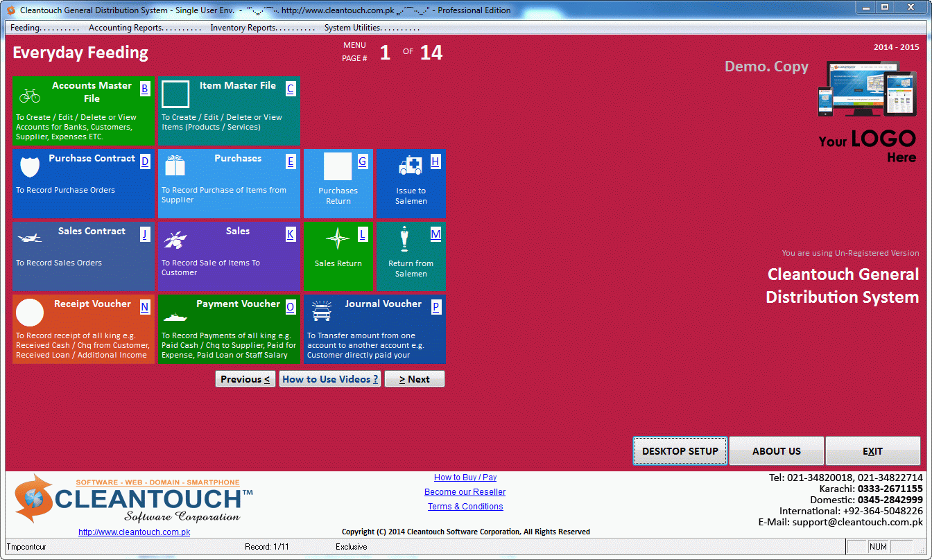This screenshot has height=560, width=932.
Task: Click the 'Exclusive' status bar text
Action: point(352,547)
